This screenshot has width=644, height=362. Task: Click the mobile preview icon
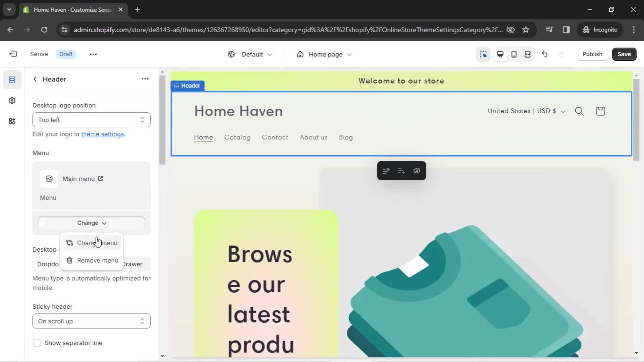(514, 54)
